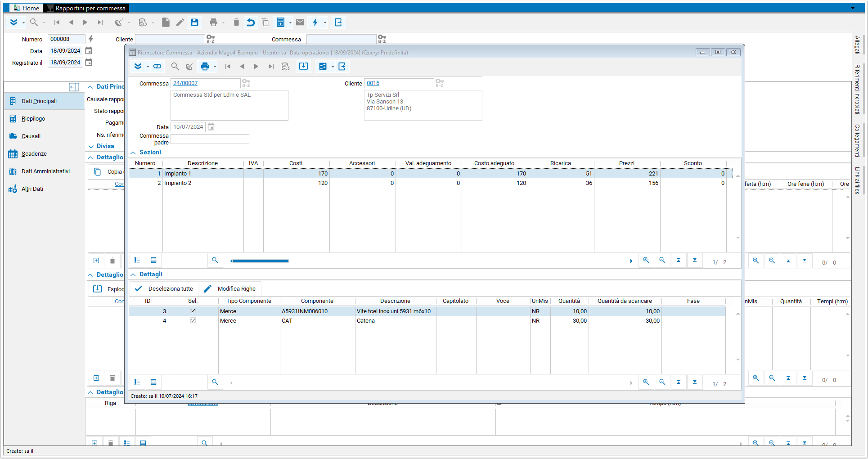868x459 pixels.
Task: Toggle Sel. checkbox for Catena row
Action: coord(193,320)
